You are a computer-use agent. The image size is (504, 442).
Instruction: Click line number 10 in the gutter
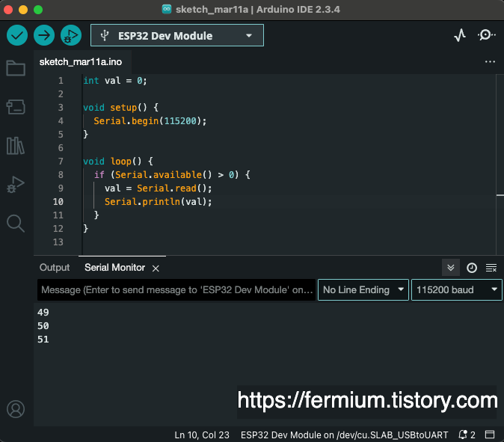tap(58, 201)
